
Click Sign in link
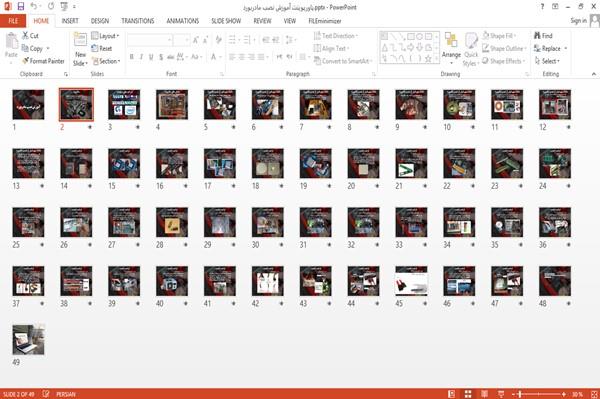pos(578,21)
